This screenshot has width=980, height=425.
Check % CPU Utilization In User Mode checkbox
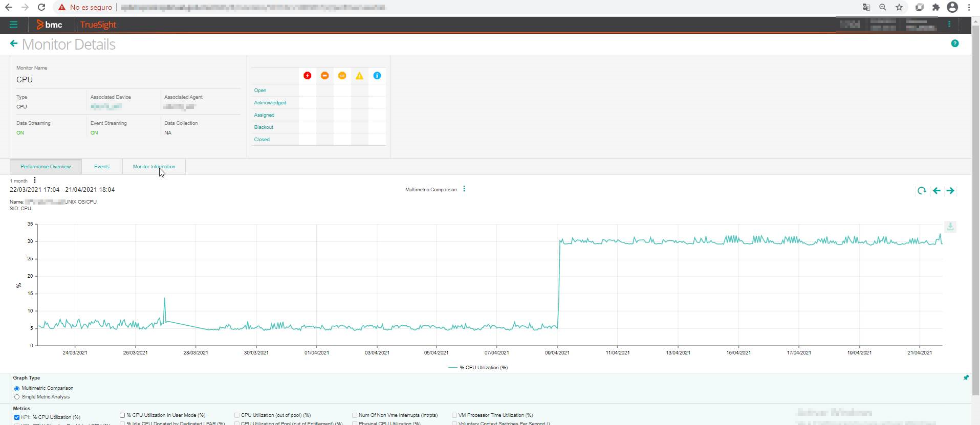(x=122, y=415)
